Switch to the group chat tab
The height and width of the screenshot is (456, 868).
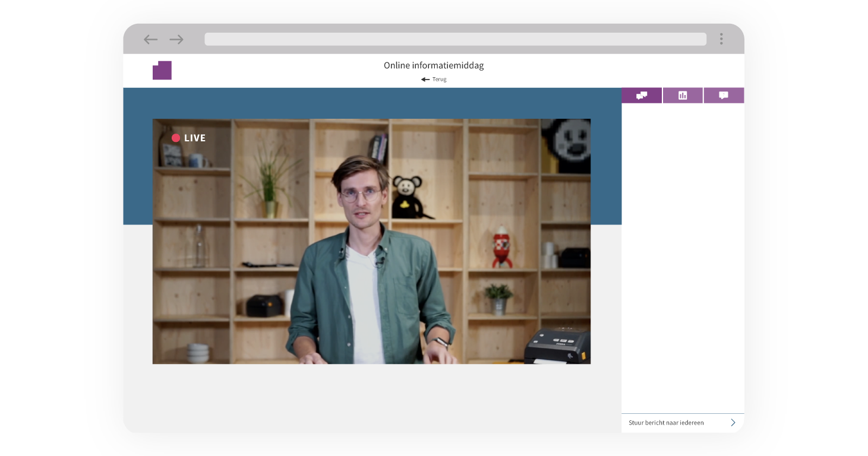642,96
